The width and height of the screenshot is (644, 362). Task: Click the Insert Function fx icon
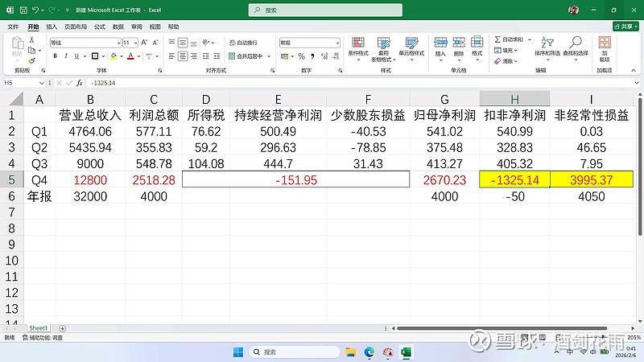79,83
